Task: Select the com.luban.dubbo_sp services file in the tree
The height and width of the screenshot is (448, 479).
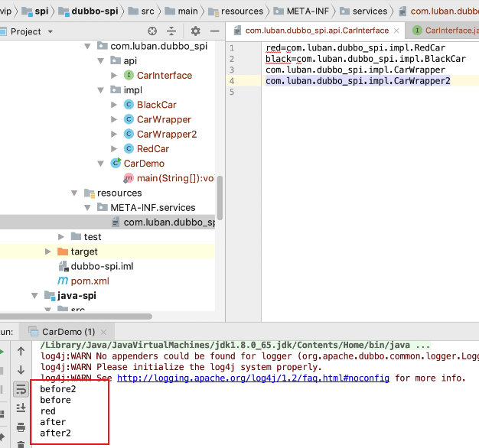Action: pyautogui.click(x=169, y=222)
